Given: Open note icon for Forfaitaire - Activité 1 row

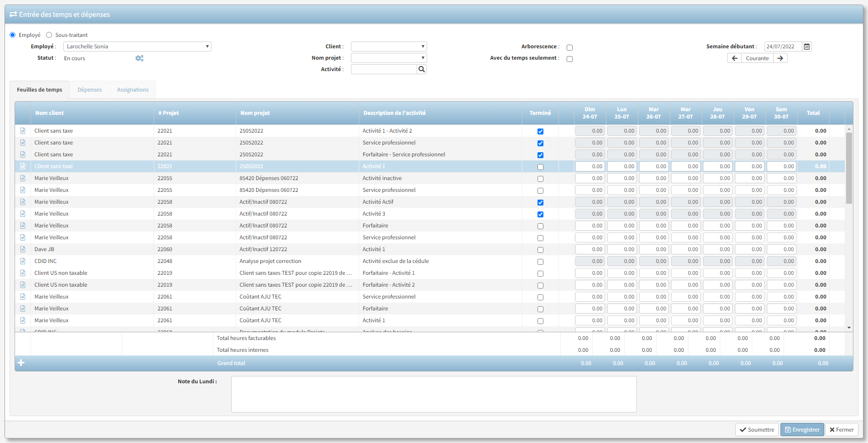Looking at the screenshot, I should [x=23, y=273].
